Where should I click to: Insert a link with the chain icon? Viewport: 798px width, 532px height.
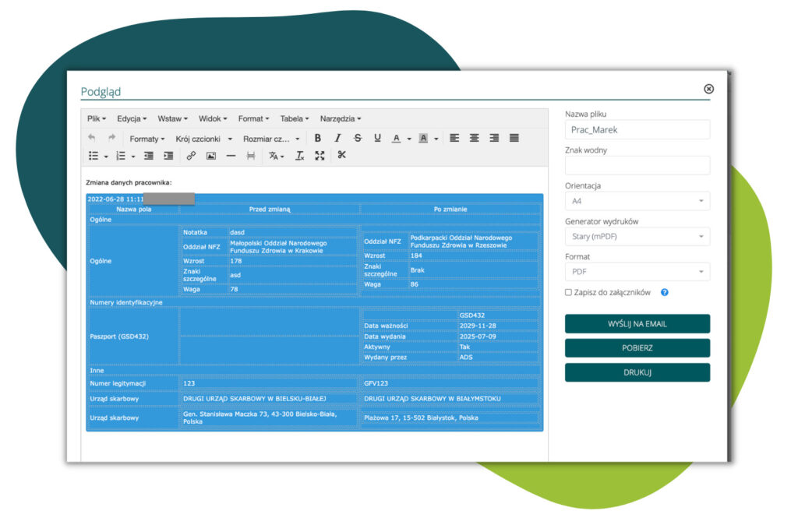(x=191, y=156)
